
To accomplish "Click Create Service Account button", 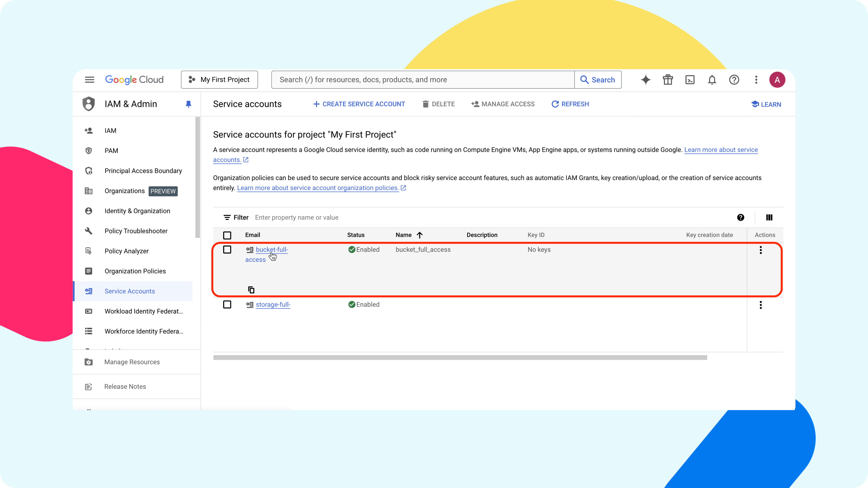I will click(x=359, y=104).
